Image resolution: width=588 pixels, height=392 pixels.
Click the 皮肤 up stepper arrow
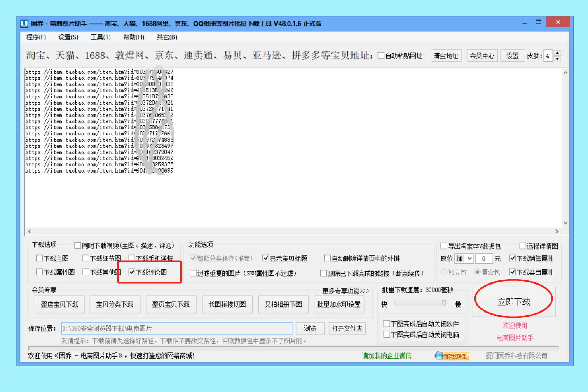pos(557,53)
